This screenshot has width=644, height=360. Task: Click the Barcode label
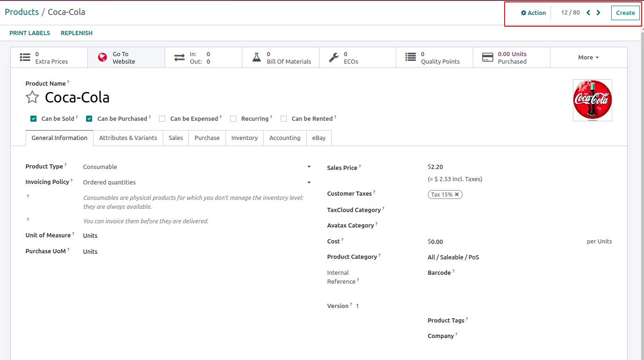pyautogui.click(x=439, y=273)
